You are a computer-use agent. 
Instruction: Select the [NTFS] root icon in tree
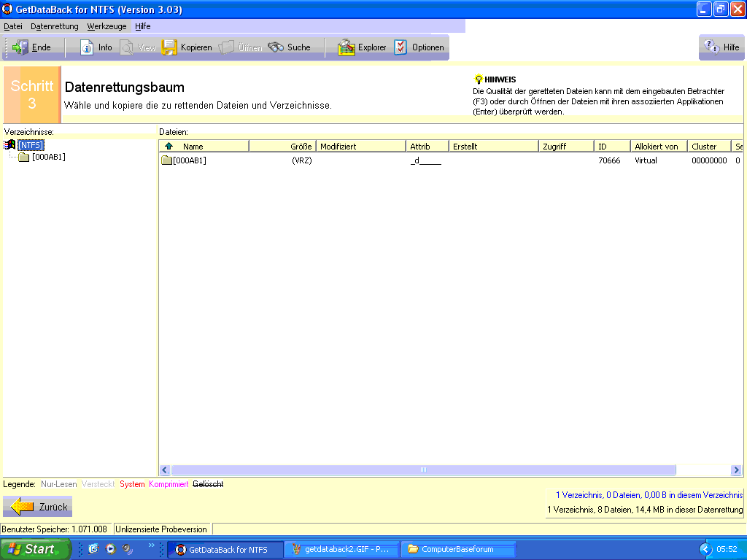pos(9,145)
